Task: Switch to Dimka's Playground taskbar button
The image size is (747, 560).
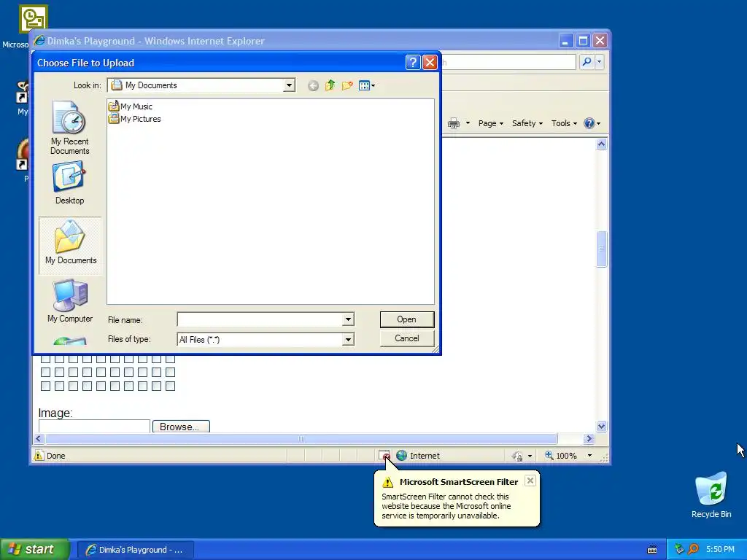Action: click(135, 550)
